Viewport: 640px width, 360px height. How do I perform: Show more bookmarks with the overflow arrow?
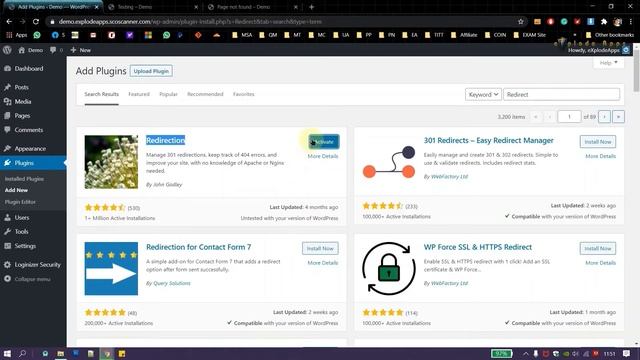[x=575, y=35]
